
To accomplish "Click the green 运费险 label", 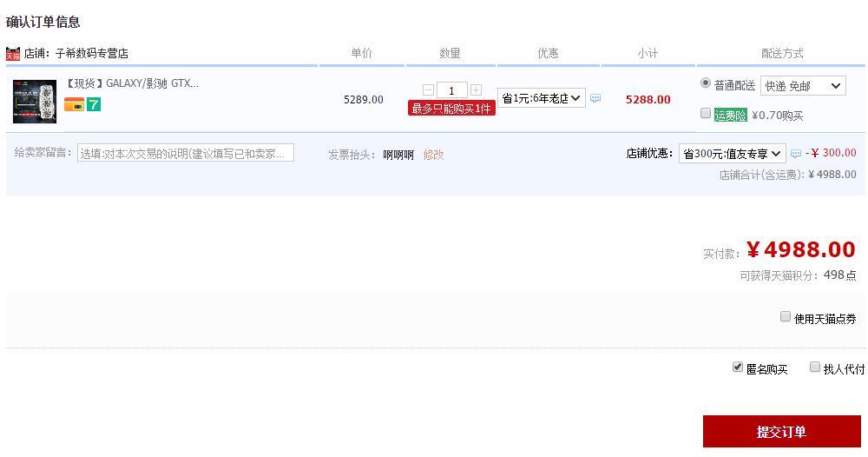I will coord(730,116).
